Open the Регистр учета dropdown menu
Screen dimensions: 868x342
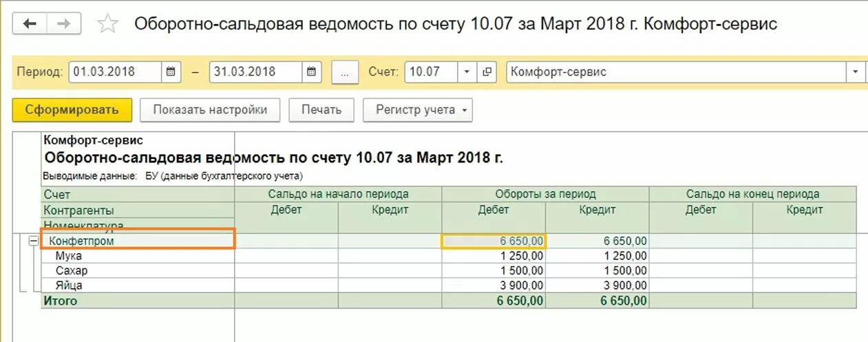[418, 110]
